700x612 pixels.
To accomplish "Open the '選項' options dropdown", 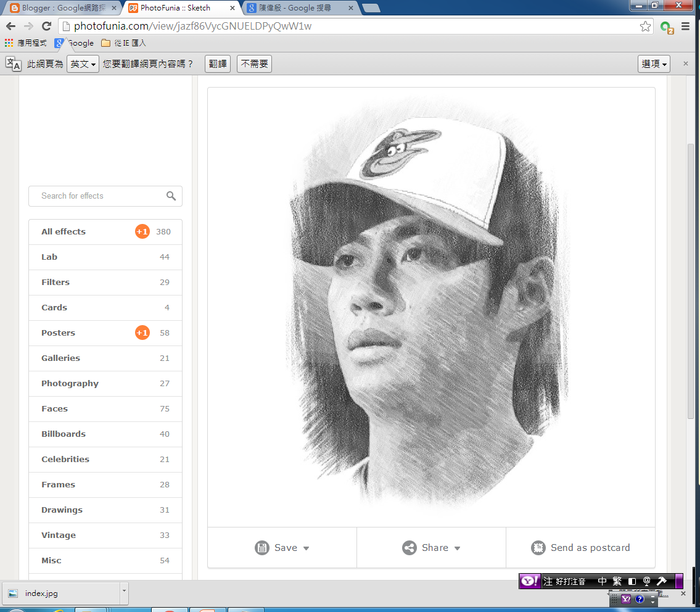I will pyautogui.click(x=654, y=64).
